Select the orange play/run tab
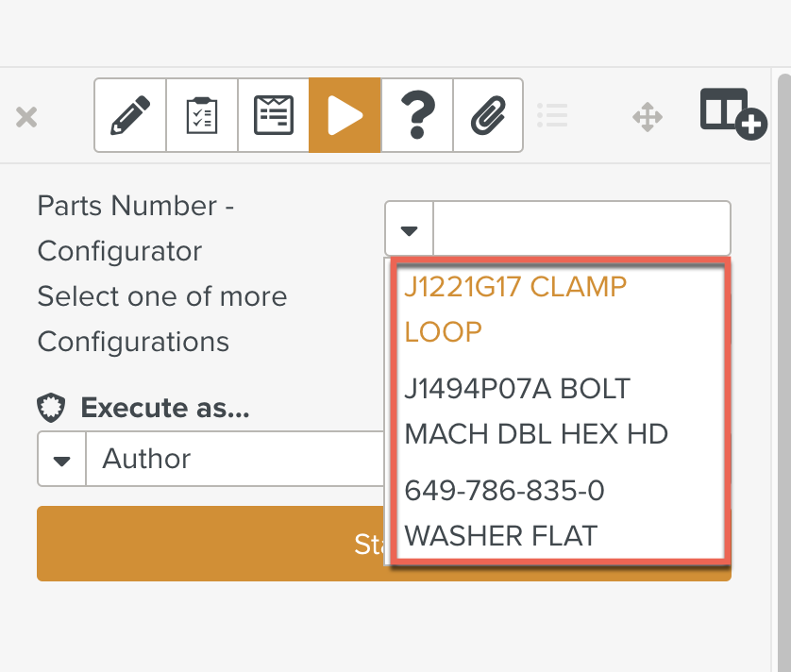 345,115
